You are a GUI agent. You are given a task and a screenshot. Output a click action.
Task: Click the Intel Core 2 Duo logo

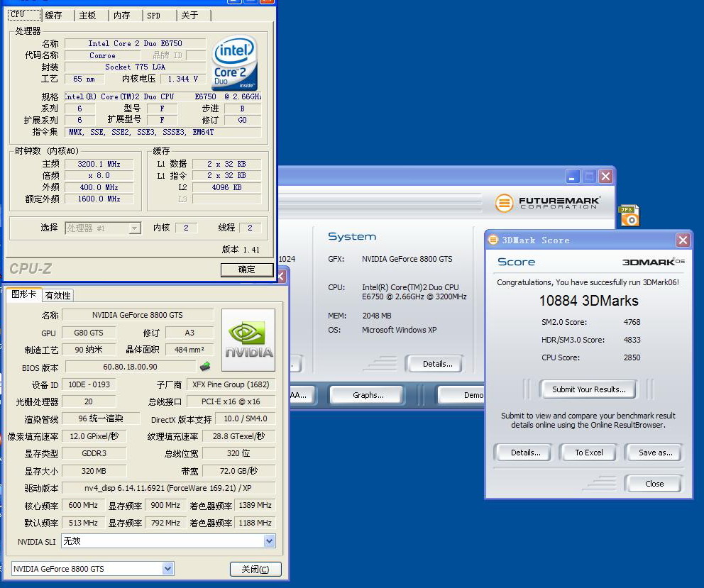tap(234, 63)
